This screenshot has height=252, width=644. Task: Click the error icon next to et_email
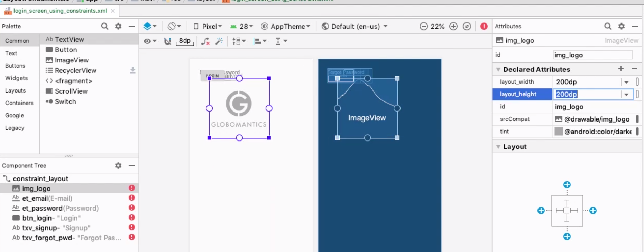132,198
